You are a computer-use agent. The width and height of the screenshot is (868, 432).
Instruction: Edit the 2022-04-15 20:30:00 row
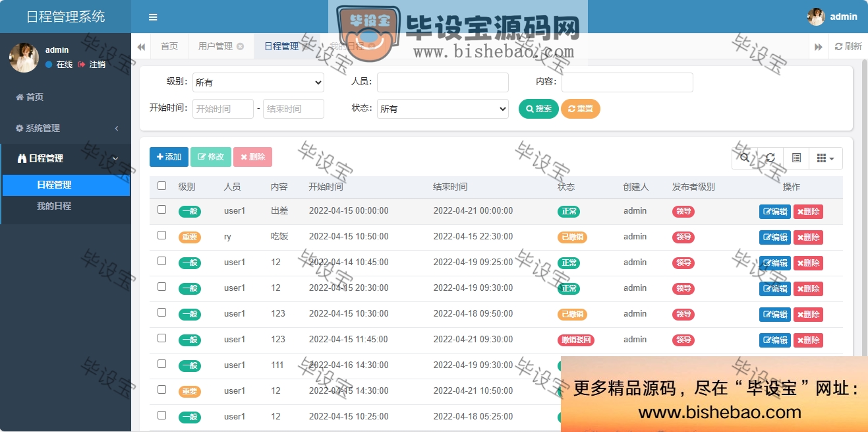(775, 289)
